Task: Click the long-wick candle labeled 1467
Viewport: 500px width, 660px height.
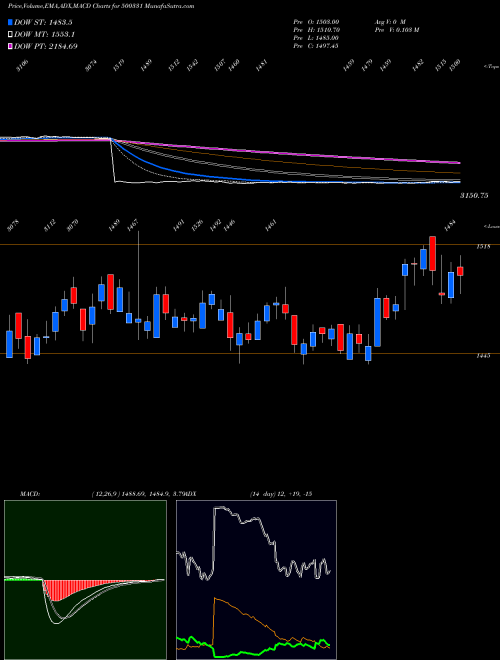Action: [x=138, y=285]
